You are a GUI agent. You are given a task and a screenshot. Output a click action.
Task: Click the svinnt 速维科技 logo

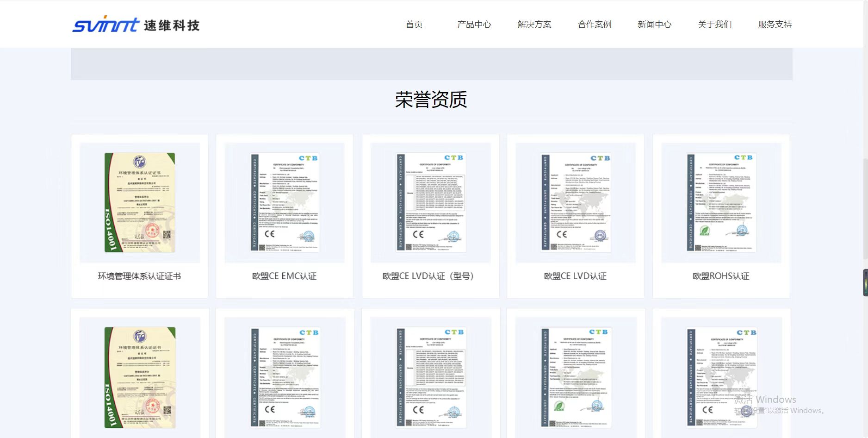pos(136,24)
